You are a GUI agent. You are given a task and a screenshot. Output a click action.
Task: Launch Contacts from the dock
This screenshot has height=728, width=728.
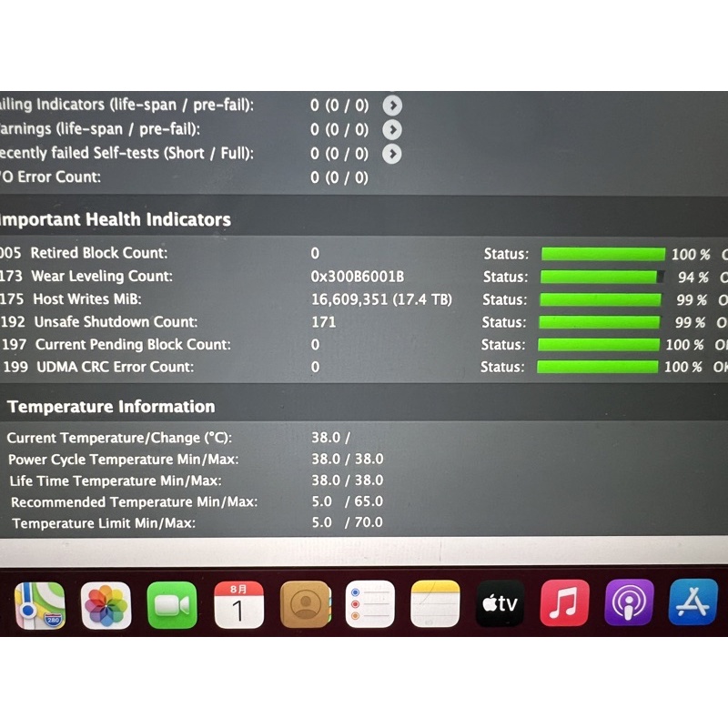click(x=305, y=605)
